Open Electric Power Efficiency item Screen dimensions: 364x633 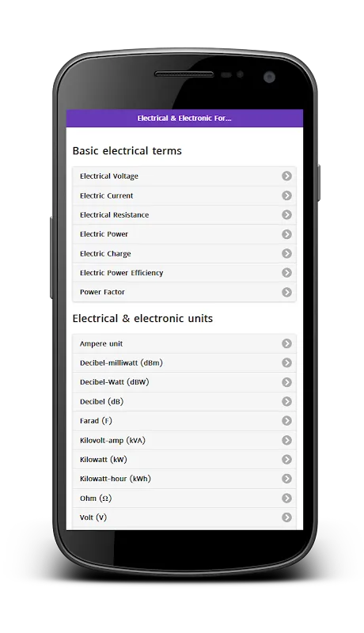tap(184, 273)
